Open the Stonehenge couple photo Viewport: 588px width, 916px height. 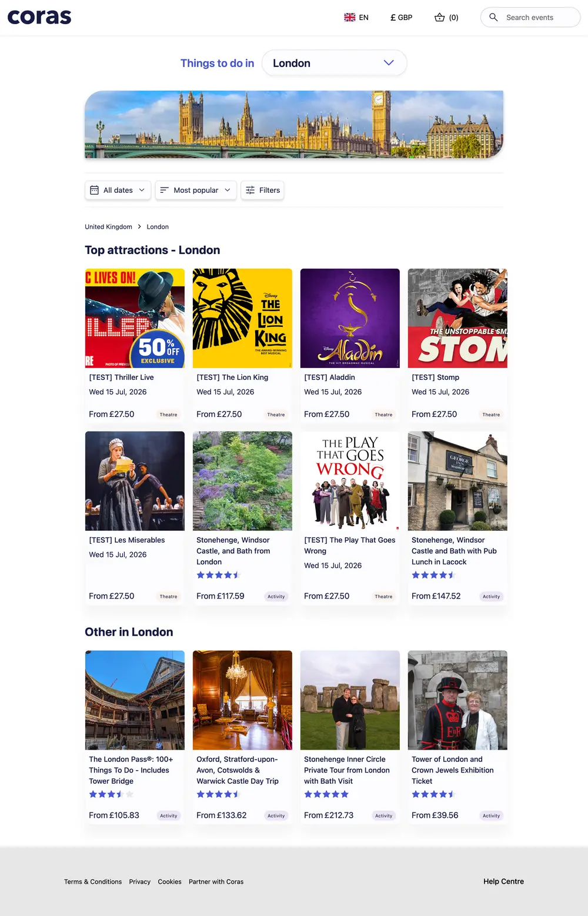350,700
